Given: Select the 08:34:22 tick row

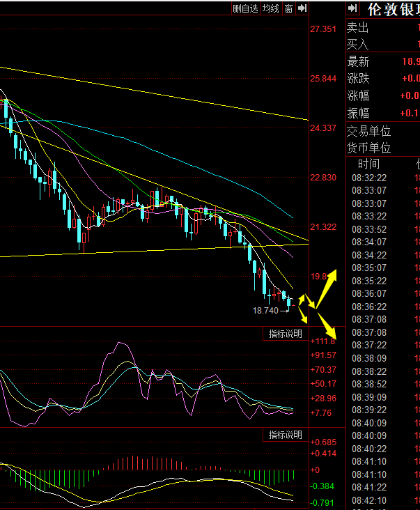Looking at the screenshot, I should 383,255.
